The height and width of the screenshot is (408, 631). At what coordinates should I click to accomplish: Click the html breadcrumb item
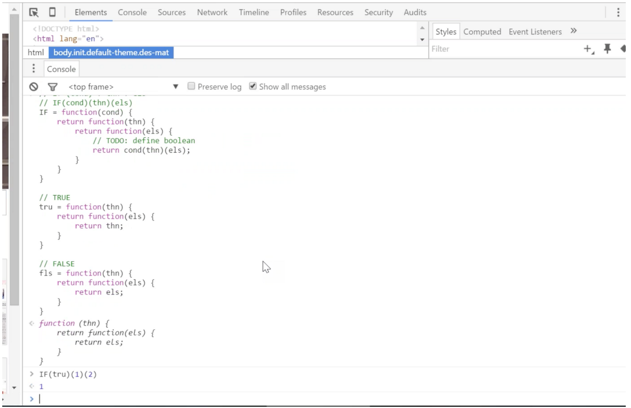[x=36, y=52]
